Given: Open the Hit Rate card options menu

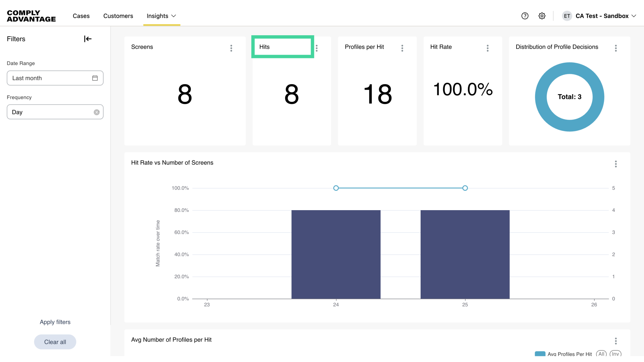Looking at the screenshot, I should click(x=488, y=48).
